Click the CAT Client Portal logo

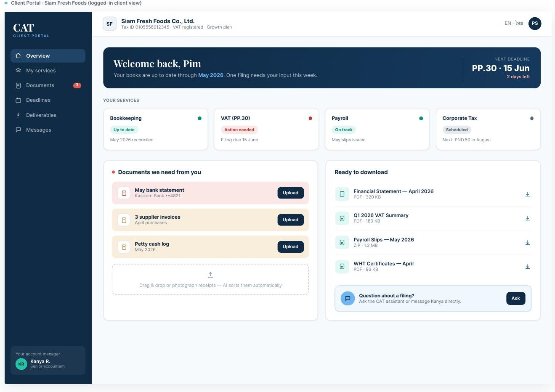point(31,30)
